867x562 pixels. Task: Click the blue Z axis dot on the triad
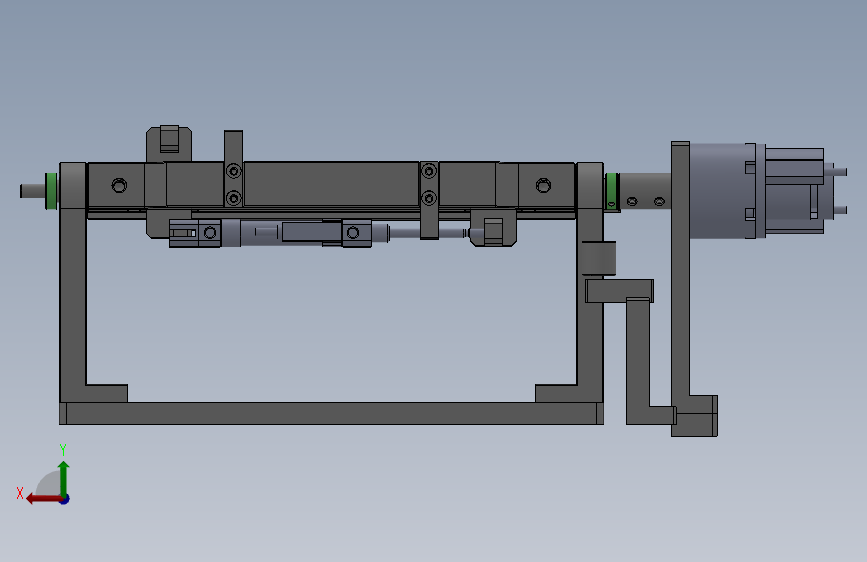pyautogui.click(x=65, y=499)
